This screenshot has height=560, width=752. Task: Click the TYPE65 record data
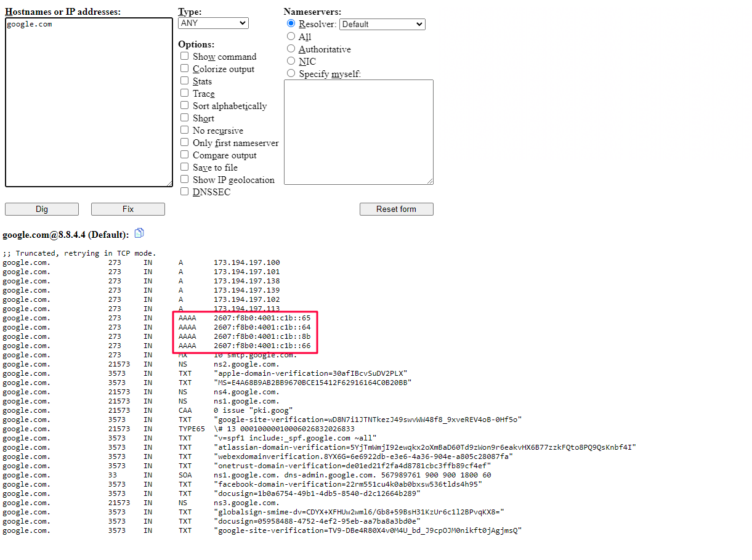(284, 429)
